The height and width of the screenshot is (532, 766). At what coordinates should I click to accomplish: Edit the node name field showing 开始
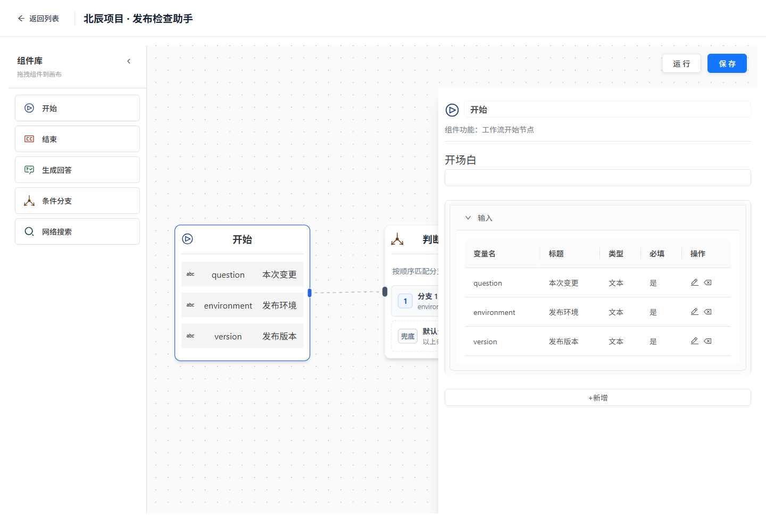coord(607,110)
